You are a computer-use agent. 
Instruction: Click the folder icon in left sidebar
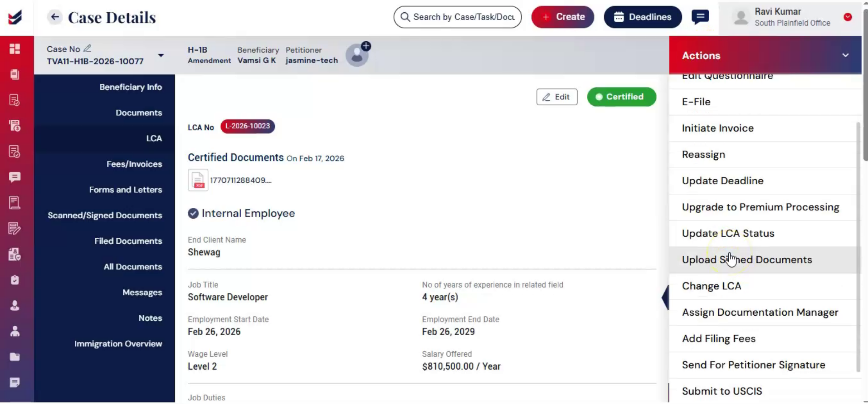[x=14, y=357]
